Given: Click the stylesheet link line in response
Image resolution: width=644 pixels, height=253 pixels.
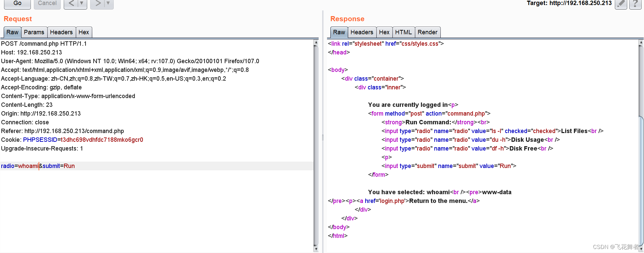Looking at the screenshot, I should point(386,44).
